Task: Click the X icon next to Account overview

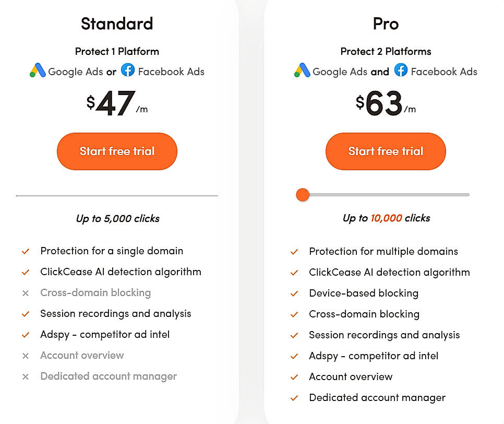Action: click(x=26, y=356)
